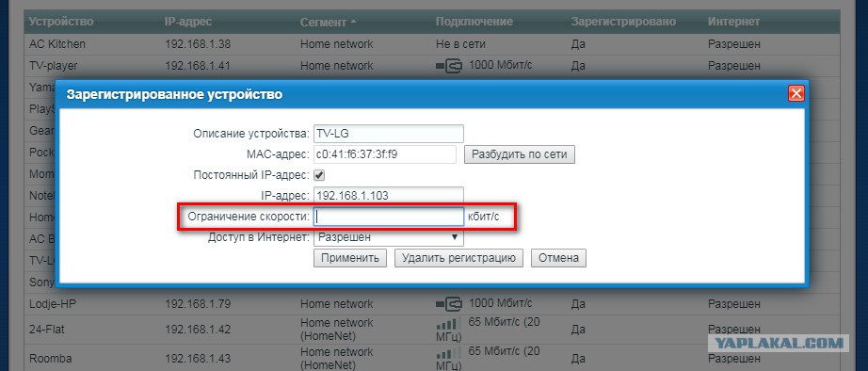This screenshot has width=868, height=371.
Task: Select the Lodje-HP device row
Action: (x=432, y=304)
